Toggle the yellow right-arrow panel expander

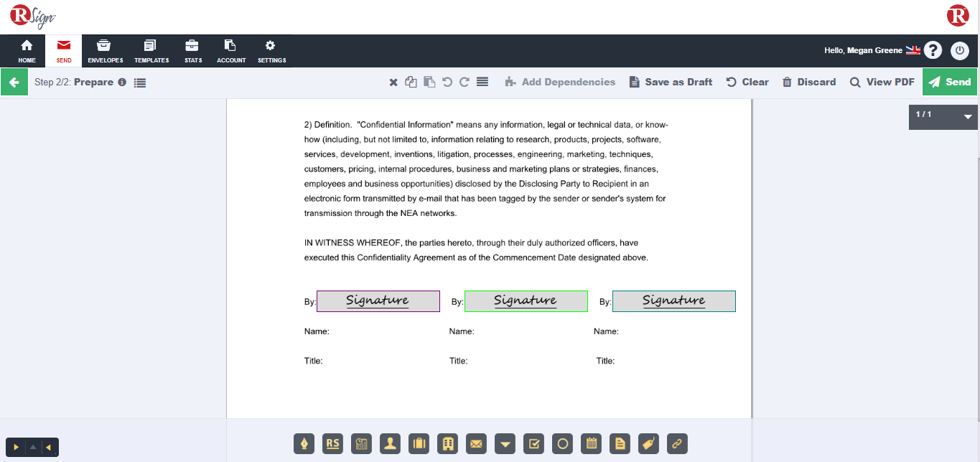click(x=16, y=447)
